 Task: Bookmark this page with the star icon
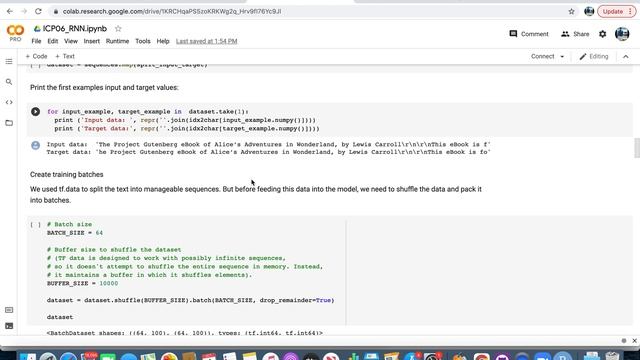click(571, 11)
